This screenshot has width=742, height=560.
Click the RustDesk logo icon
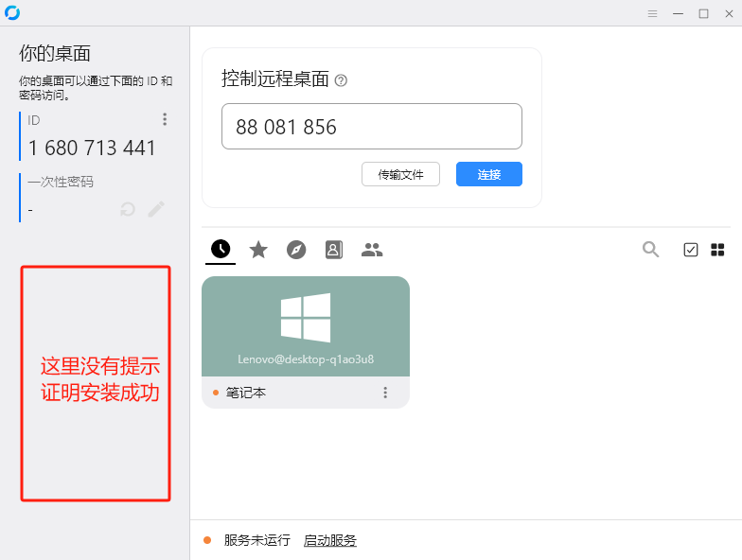(x=11, y=13)
